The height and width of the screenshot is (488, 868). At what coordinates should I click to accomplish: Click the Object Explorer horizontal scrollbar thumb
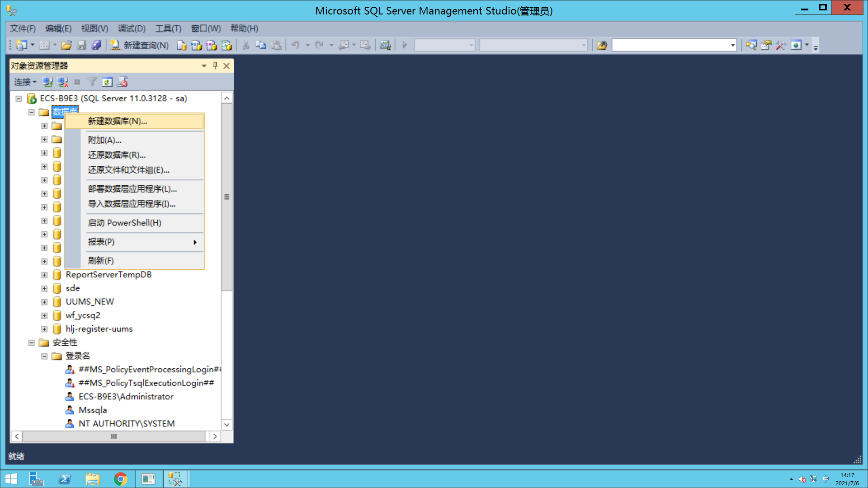pos(114,436)
